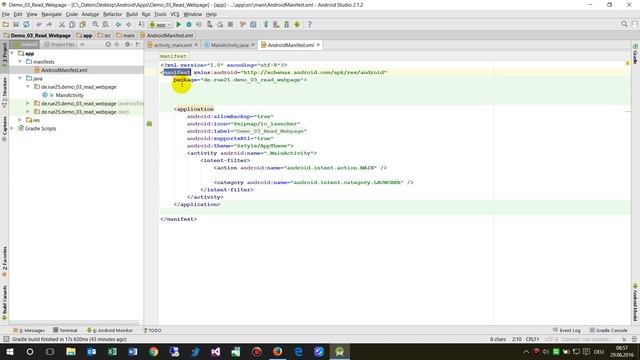Click the CRLF line separator selector
This screenshot has height=360, width=640.
(533, 339)
